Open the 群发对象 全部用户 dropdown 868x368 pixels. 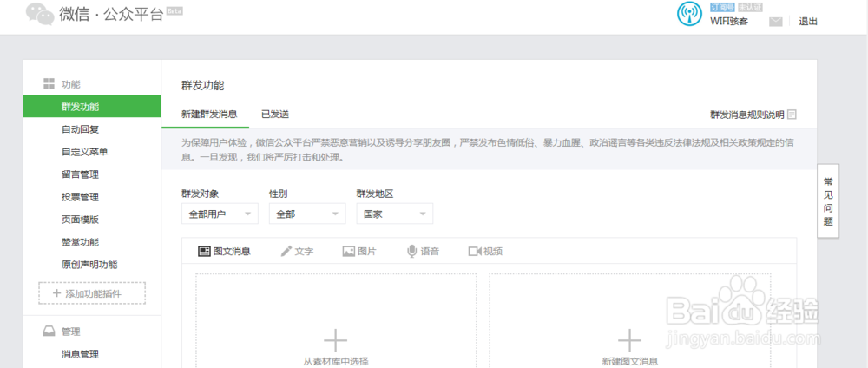(220, 214)
